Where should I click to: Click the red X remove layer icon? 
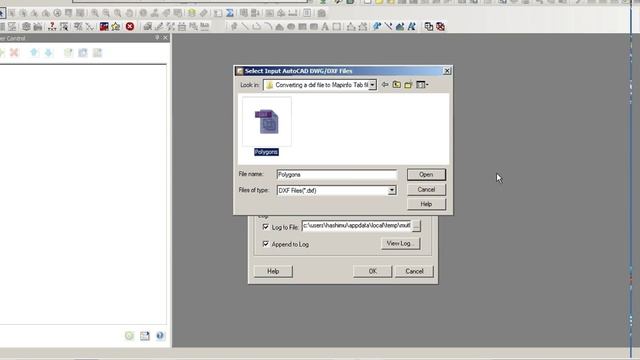pyautogui.click(x=14, y=53)
